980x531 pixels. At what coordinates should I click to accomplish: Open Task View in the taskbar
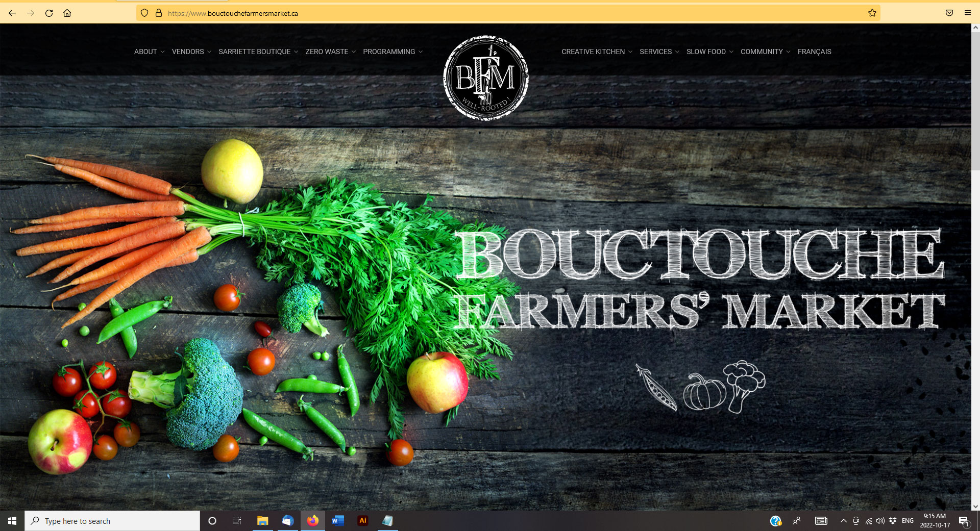237,521
